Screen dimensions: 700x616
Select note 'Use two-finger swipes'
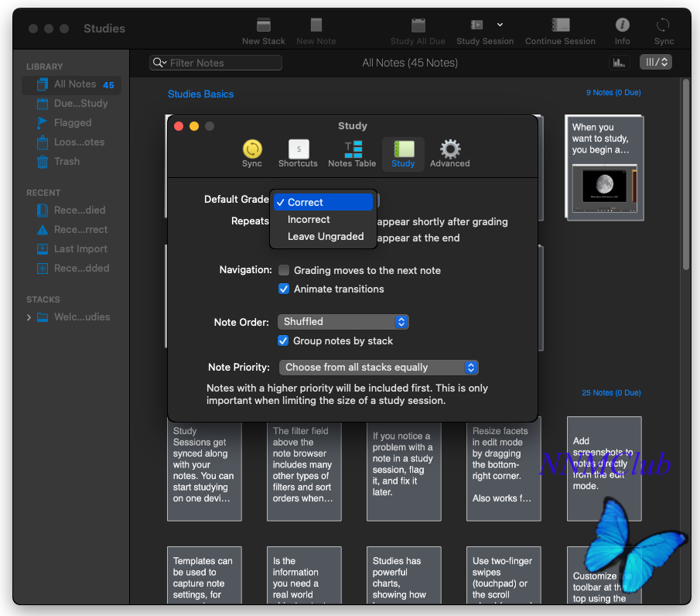click(504, 576)
